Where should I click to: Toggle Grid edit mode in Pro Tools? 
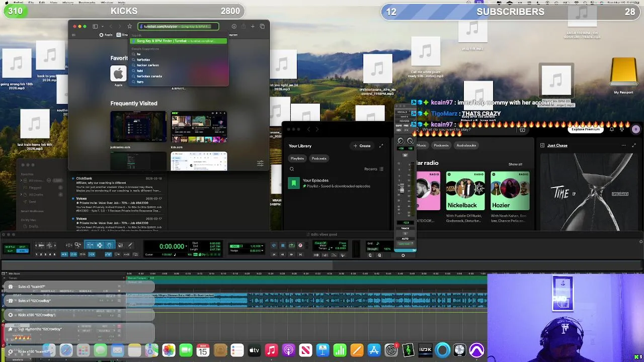(22, 250)
